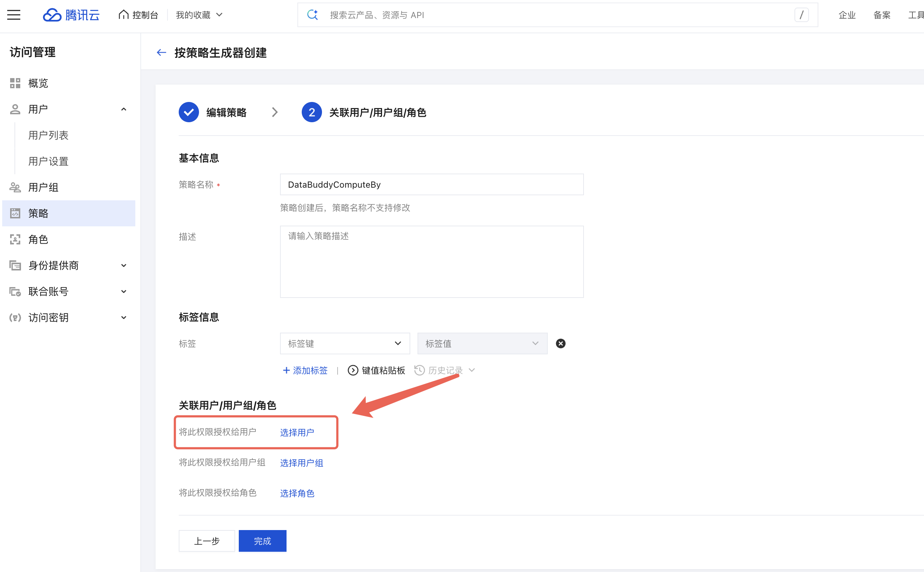Click the step separator chevron arrow
This screenshot has width=924, height=572.
pyautogui.click(x=275, y=112)
